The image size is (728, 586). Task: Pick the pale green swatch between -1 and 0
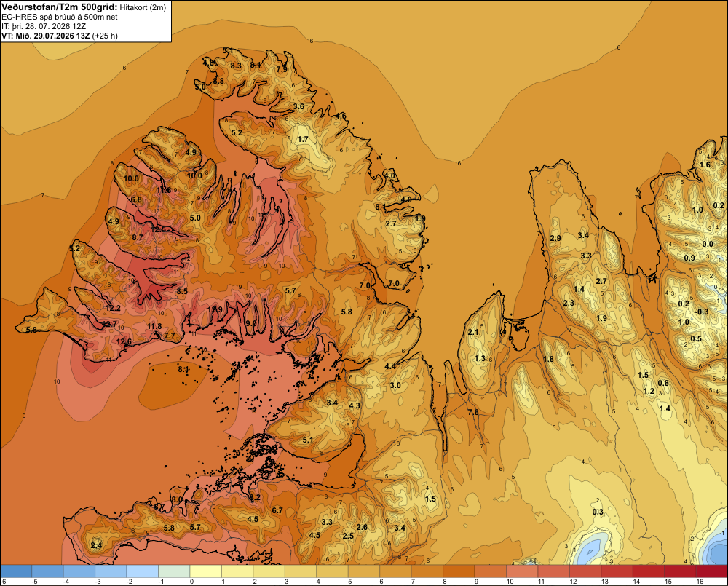174,571
